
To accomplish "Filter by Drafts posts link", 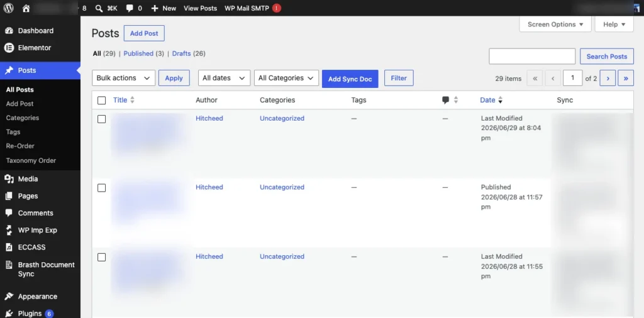I will pos(182,53).
